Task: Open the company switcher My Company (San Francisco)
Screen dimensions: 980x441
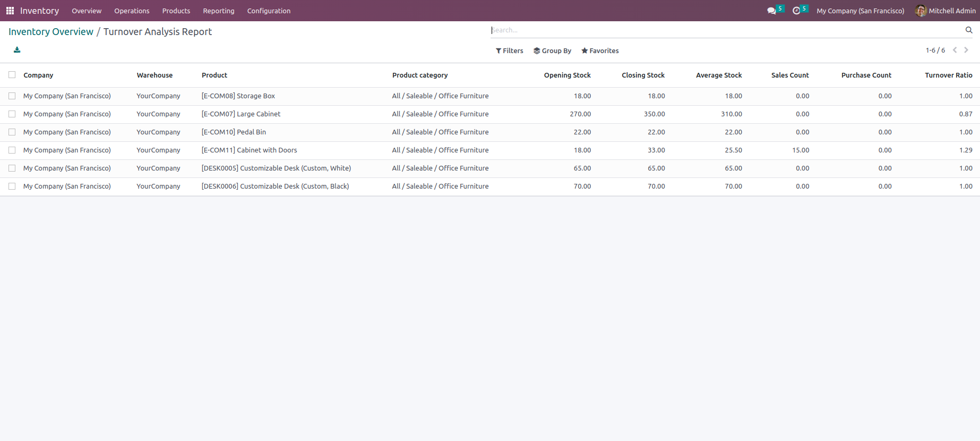Action: coord(861,11)
